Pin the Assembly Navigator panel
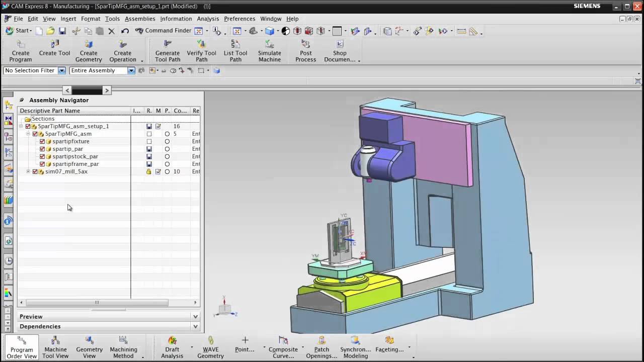This screenshot has width=644, height=362. point(22,100)
